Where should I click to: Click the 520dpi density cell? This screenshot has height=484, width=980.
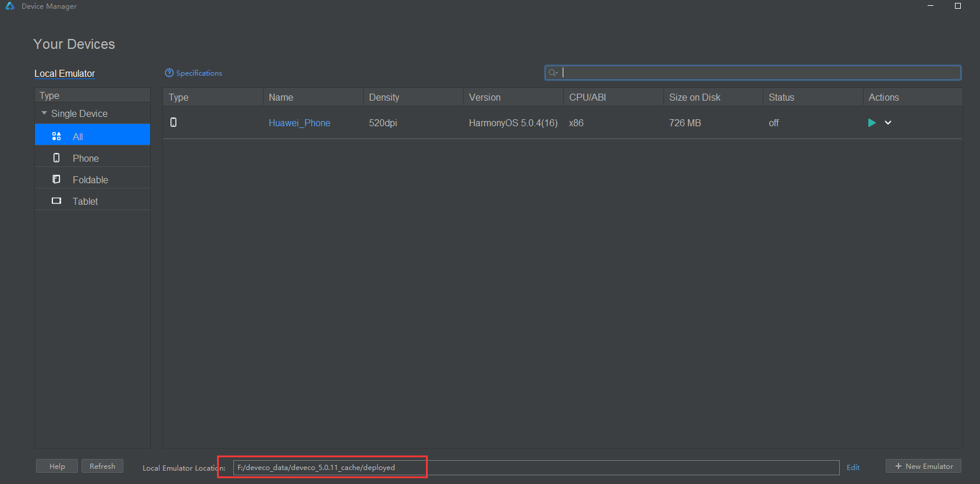[x=383, y=123]
